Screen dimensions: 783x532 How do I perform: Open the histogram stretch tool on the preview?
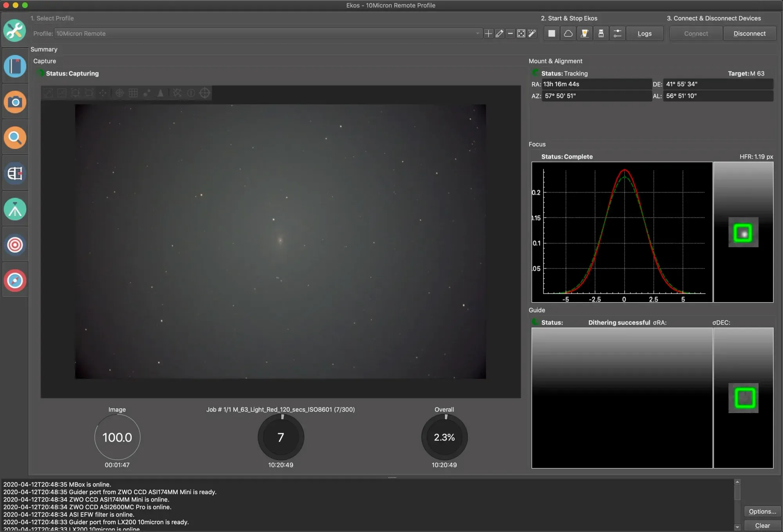(x=161, y=93)
